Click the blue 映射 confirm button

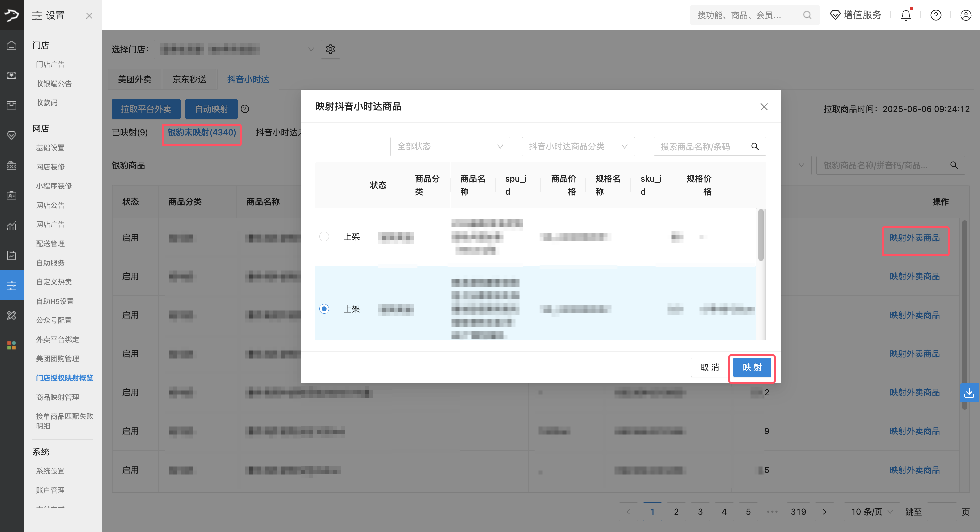tap(752, 367)
